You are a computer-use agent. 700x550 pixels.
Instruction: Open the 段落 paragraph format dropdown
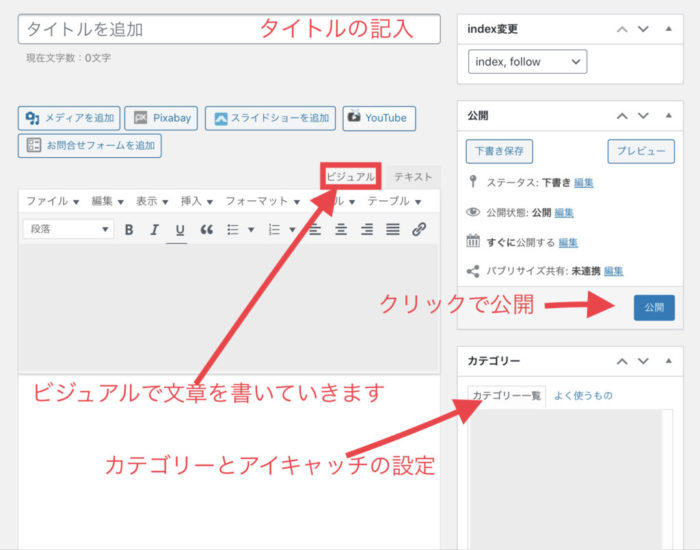coord(68,229)
